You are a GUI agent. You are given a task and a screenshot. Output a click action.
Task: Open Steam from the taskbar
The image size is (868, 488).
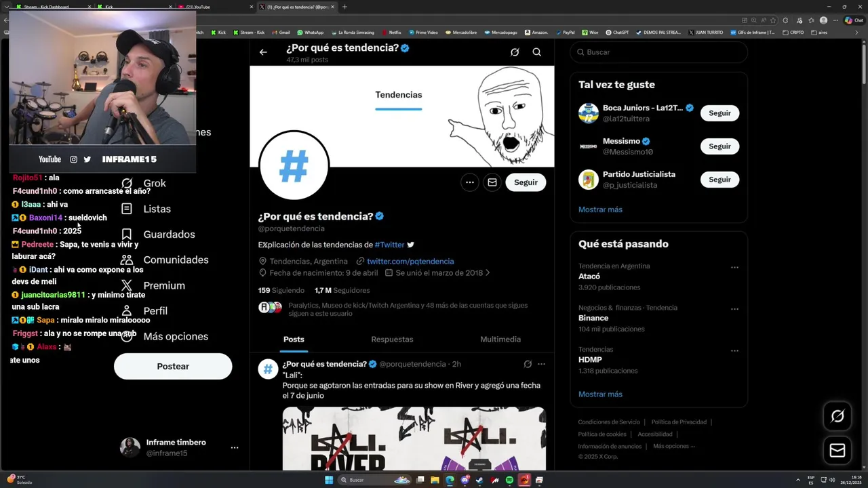(479, 480)
